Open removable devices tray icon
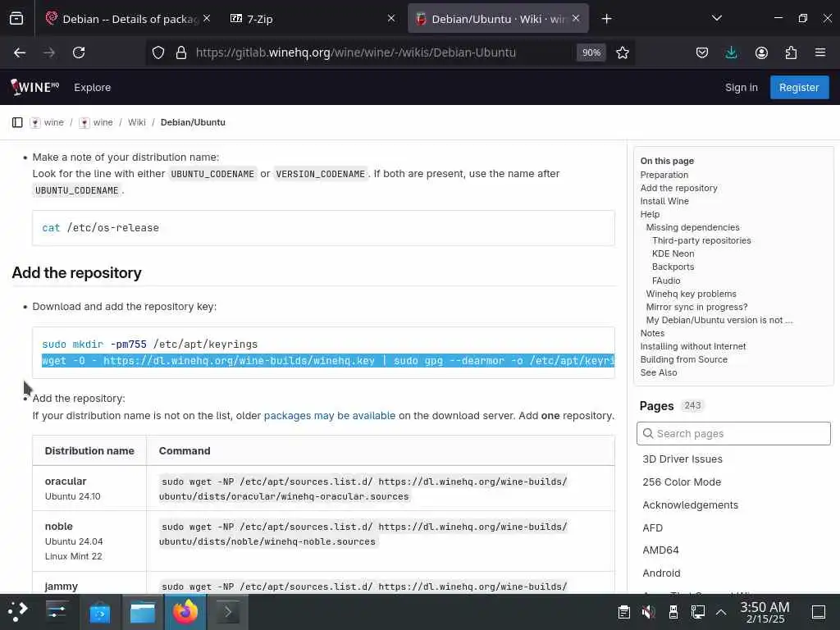 [x=673, y=611]
